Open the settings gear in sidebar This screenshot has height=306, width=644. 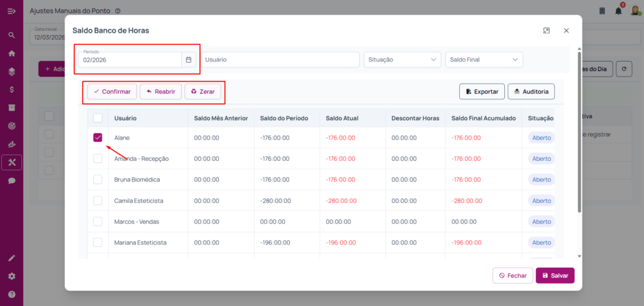coord(11,276)
